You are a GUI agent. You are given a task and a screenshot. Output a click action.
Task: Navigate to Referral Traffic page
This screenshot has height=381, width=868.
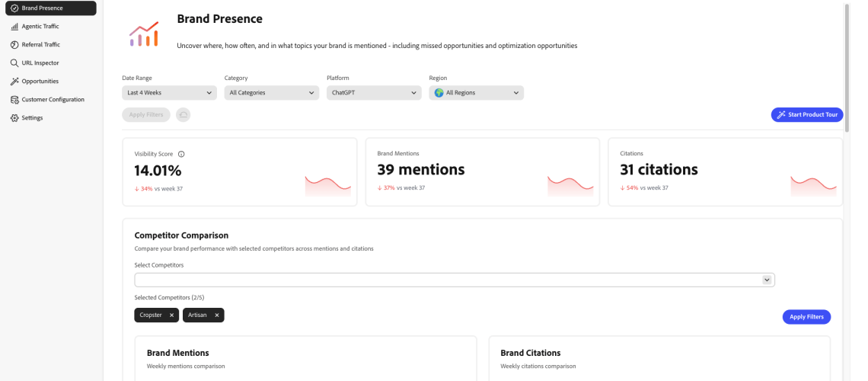pos(51,45)
